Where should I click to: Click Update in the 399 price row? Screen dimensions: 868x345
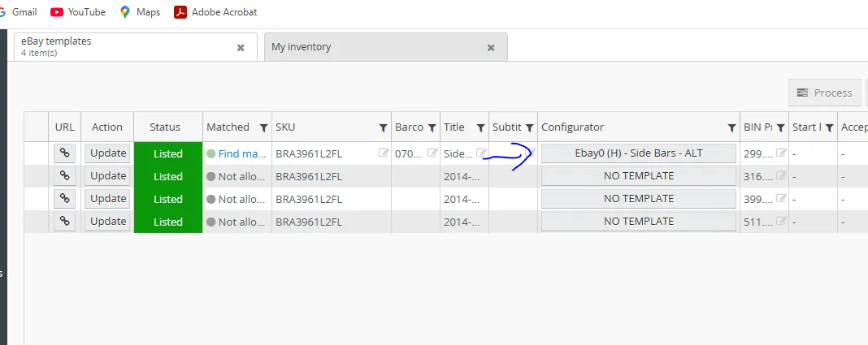tap(107, 199)
